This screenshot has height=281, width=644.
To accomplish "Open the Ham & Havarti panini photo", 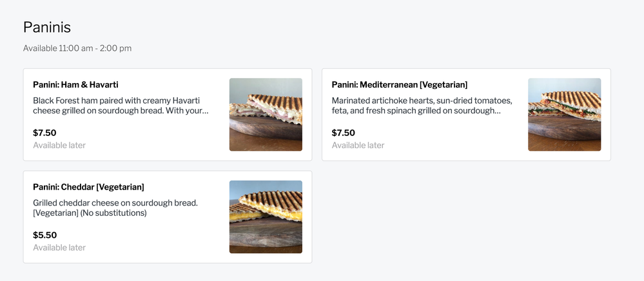I will pyautogui.click(x=266, y=115).
